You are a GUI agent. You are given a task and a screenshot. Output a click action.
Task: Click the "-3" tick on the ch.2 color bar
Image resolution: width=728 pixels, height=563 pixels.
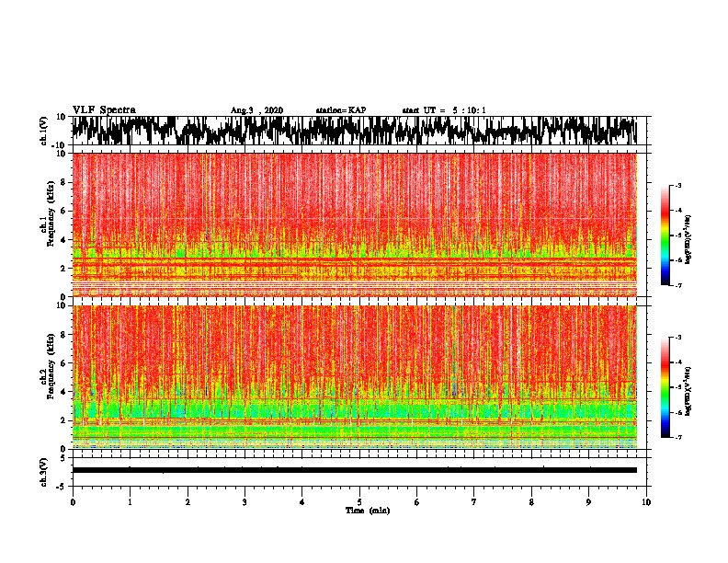[x=677, y=338]
